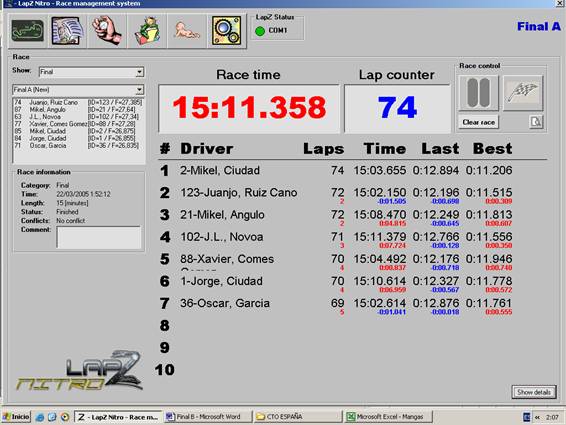Image resolution: width=566 pixels, height=425 pixels.
Task: Close the LapZ Nitro window
Action: [x=560, y=4]
